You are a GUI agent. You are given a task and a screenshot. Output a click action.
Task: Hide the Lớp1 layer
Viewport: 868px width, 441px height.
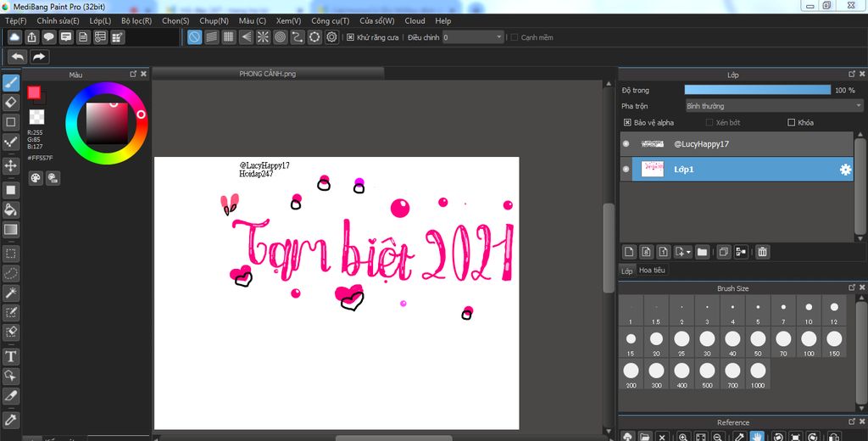point(626,170)
